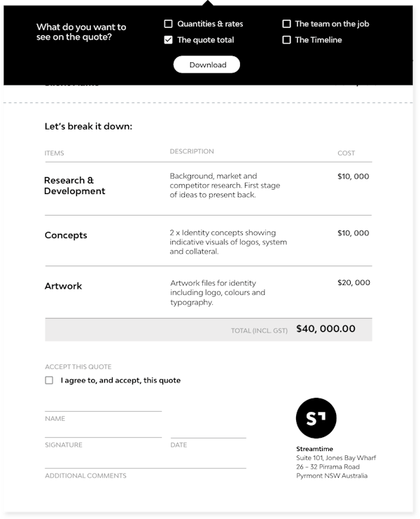
Task: Click the popover pointer arrow at top
Action: click(208, 3)
